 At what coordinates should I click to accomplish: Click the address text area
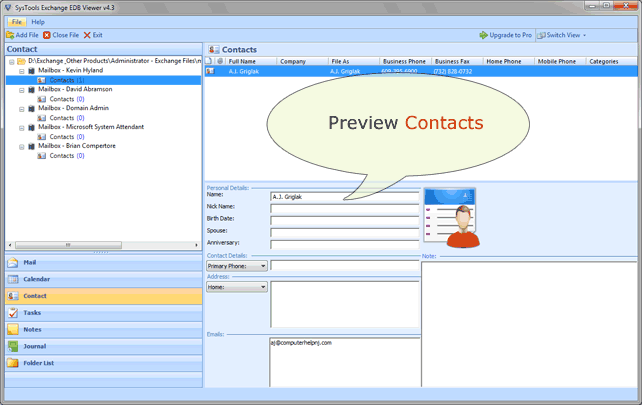345,304
